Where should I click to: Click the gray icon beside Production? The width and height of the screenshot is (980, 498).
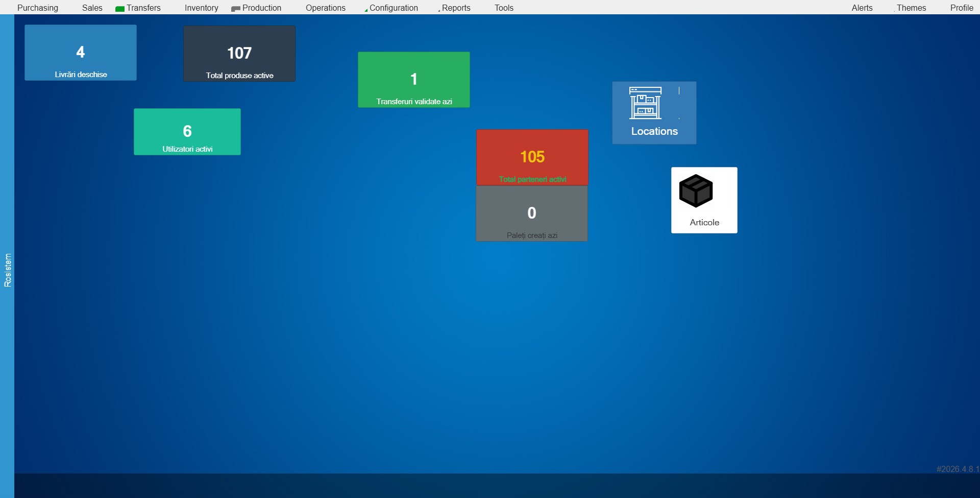[235, 9]
